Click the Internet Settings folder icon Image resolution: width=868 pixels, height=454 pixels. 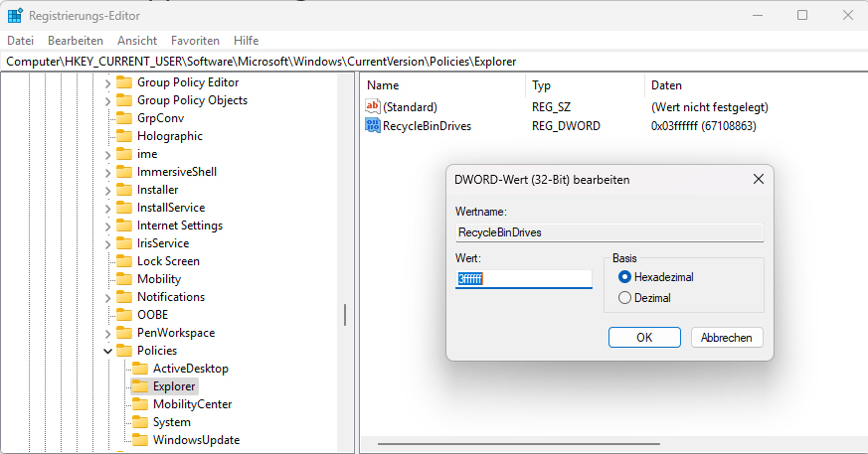click(x=124, y=226)
